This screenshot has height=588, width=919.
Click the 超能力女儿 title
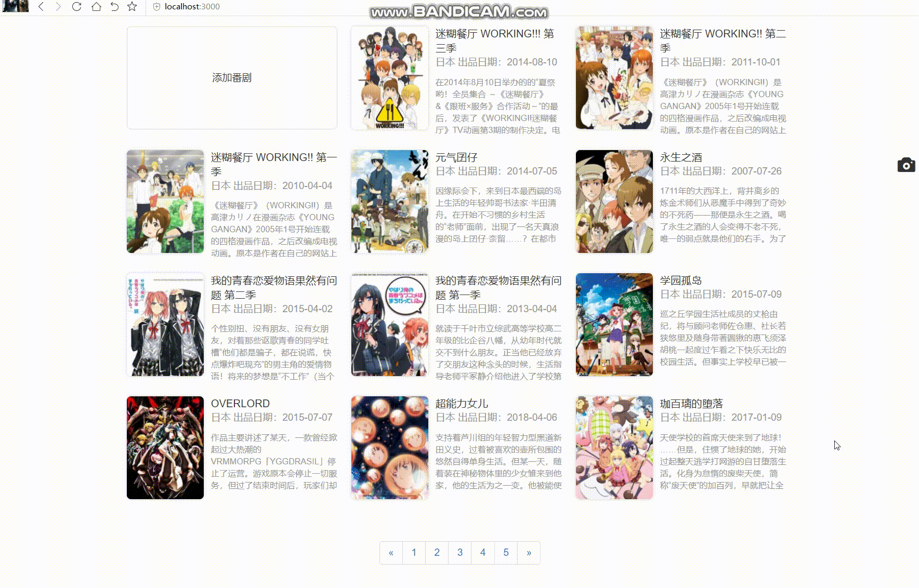[x=462, y=404]
